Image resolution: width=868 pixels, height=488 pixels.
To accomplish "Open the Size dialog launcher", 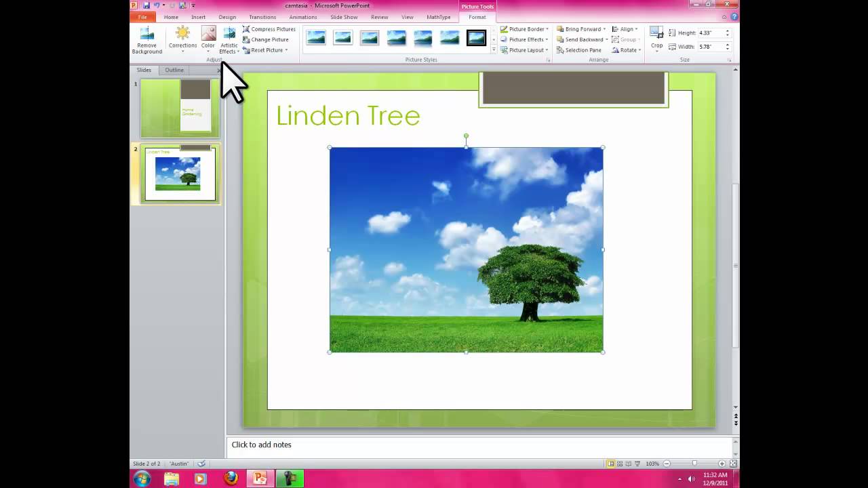I will (730, 60).
